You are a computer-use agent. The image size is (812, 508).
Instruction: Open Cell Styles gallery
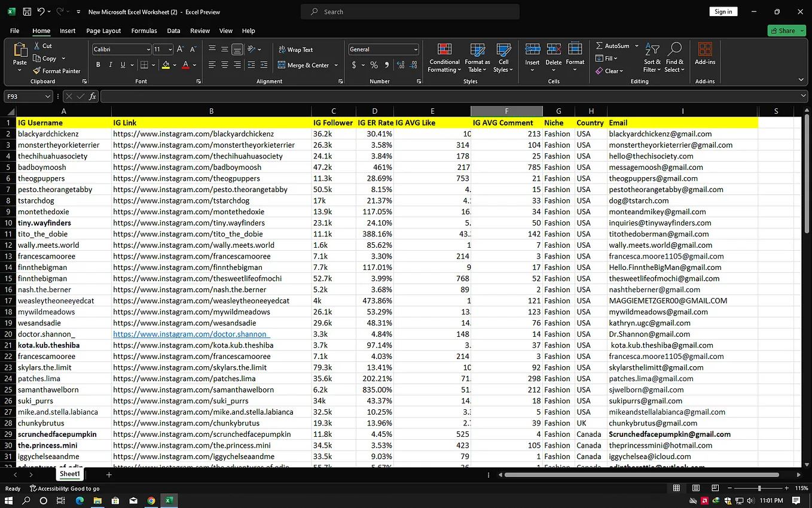(503, 58)
